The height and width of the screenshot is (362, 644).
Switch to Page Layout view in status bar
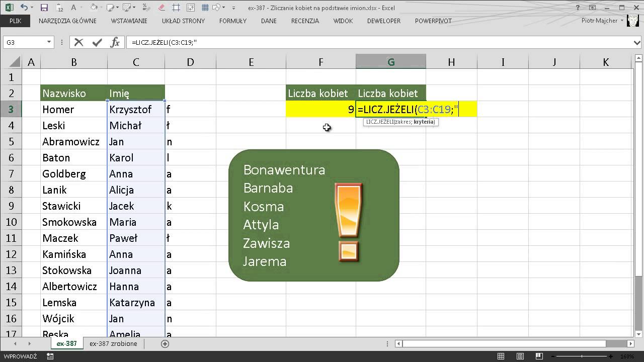520,356
